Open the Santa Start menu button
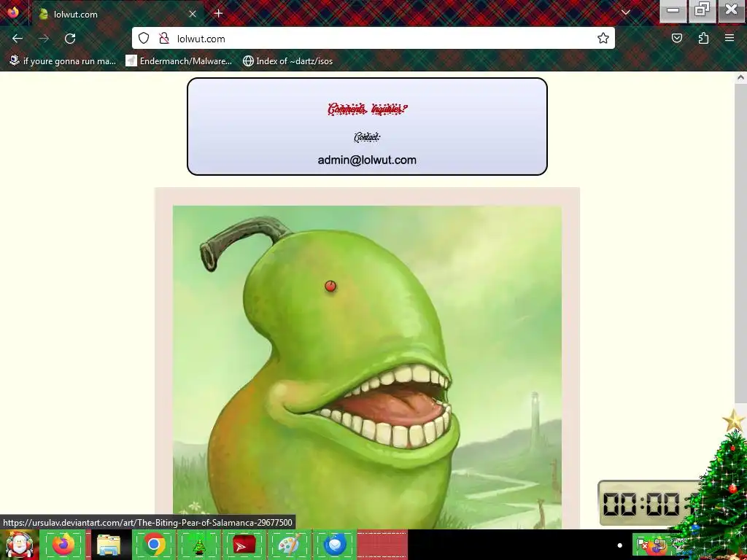This screenshot has height=560, width=747. pyautogui.click(x=19, y=545)
